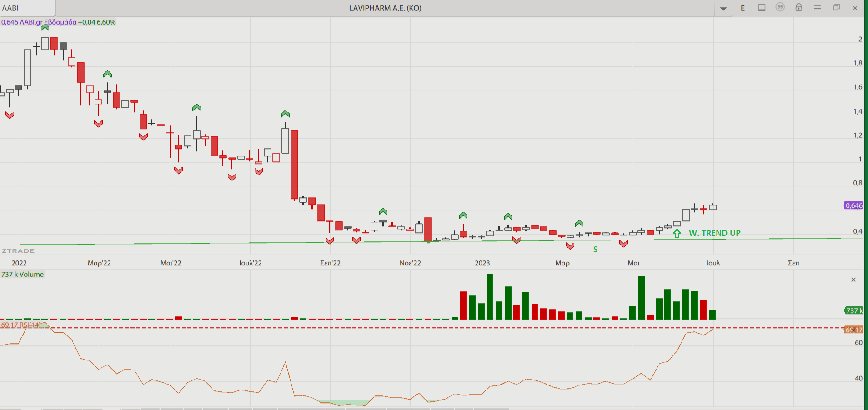Viewport: 868px width, 410px height.
Task: Click the red down-chevron at early 2022
Action: point(10,115)
